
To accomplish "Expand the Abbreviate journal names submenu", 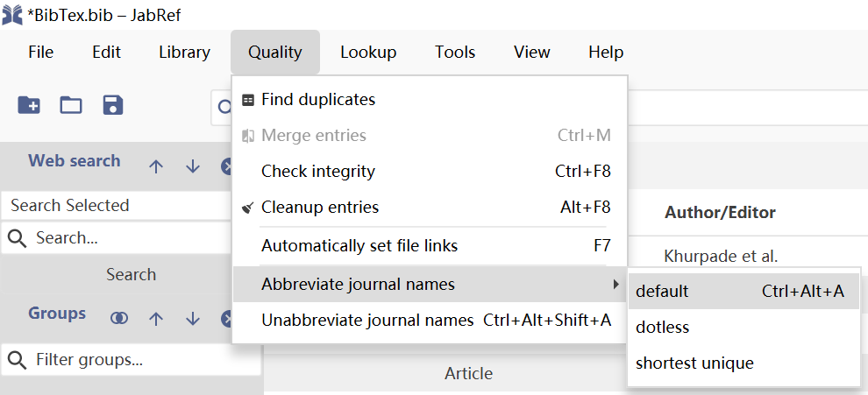I will click(x=430, y=285).
